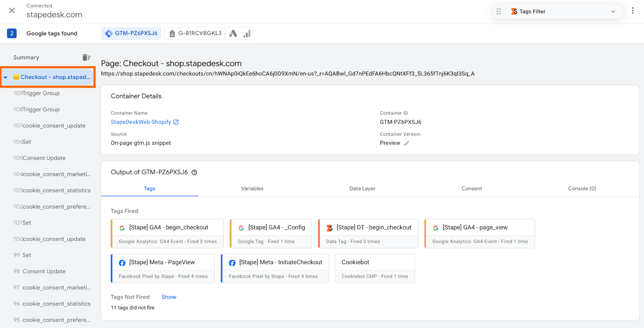Clear the event list with trash icon

pyautogui.click(x=86, y=58)
